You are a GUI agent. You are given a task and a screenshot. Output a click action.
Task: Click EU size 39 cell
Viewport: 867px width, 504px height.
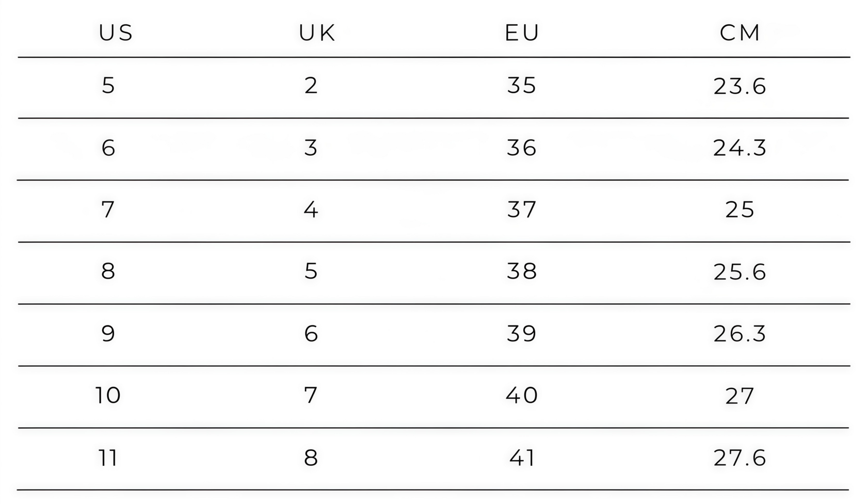(522, 334)
